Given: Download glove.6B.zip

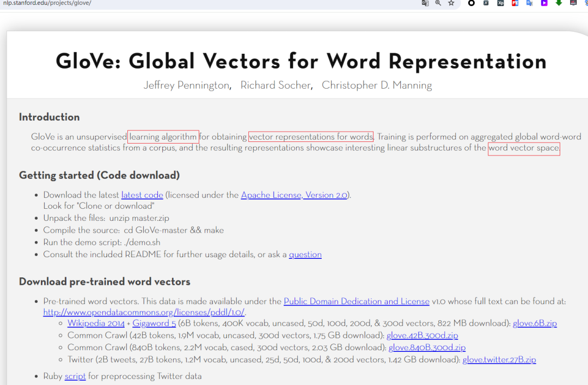Looking at the screenshot, I should click(535, 323).
